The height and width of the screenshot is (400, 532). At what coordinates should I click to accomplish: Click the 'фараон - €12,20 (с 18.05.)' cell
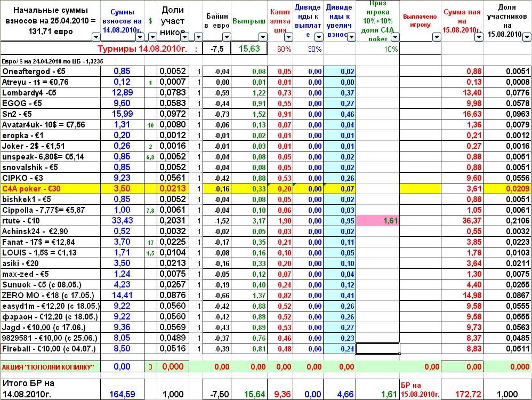point(51,317)
